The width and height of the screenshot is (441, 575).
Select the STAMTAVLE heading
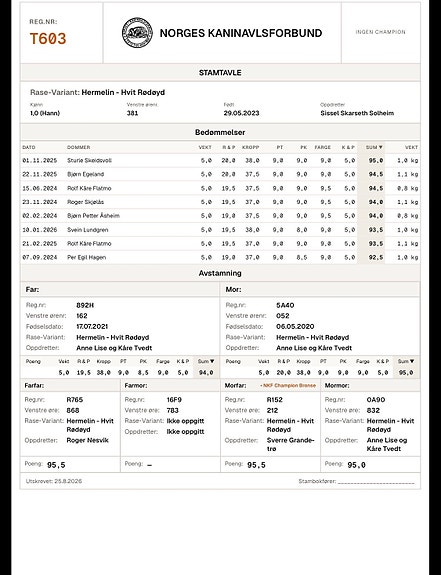coord(220,73)
